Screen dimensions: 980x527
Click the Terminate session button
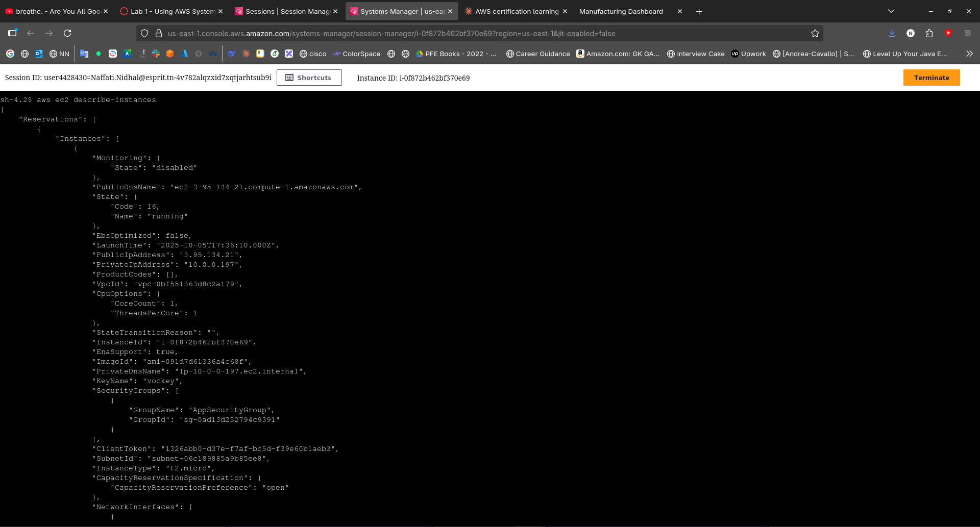click(x=931, y=78)
